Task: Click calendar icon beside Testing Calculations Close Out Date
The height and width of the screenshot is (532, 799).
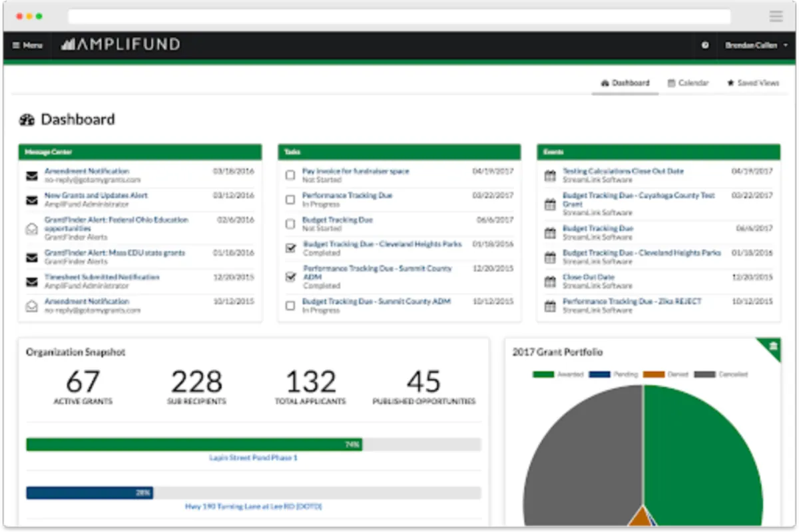Action: (550, 176)
